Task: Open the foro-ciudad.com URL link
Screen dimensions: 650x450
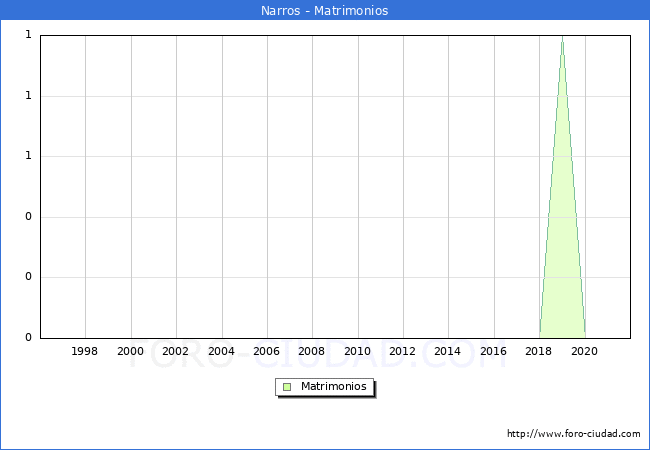Action: click(x=573, y=434)
